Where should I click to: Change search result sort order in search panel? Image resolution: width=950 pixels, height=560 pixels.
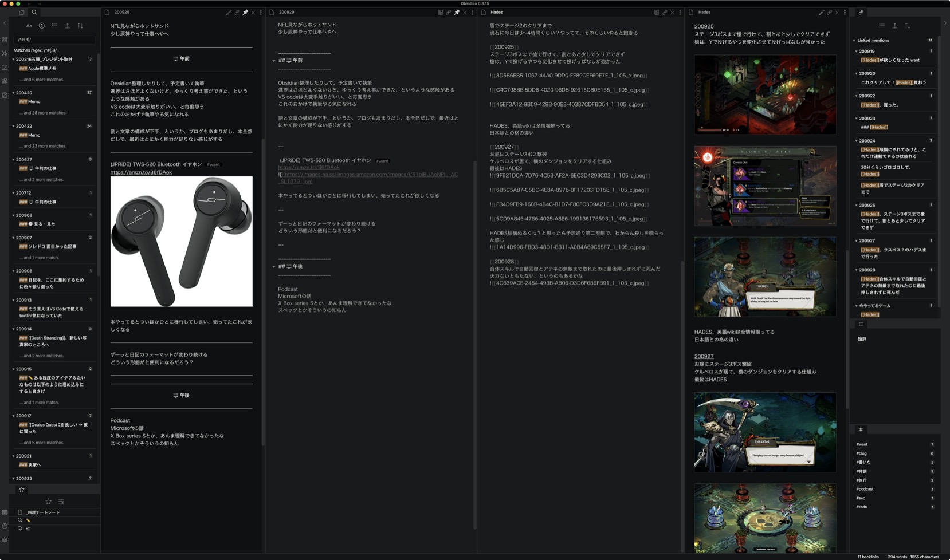point(80,26)
